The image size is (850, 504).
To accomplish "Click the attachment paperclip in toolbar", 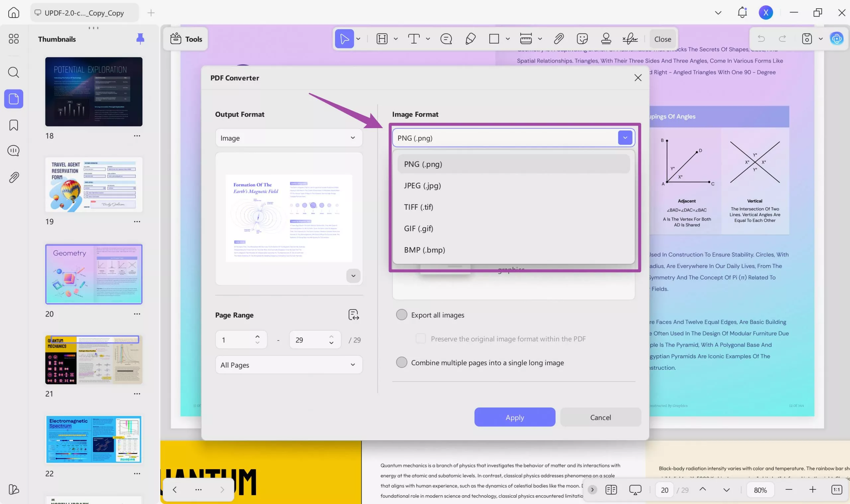I will (x=558, y=39).
